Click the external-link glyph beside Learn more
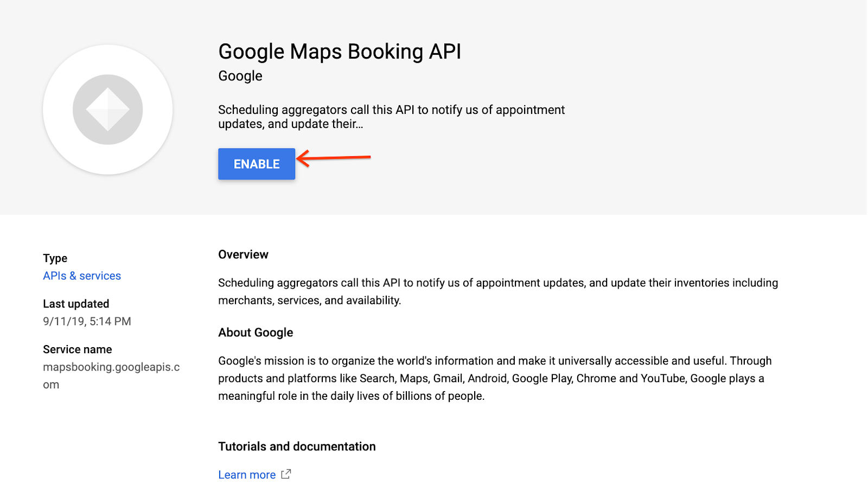Image resolution: width=868 pixels, height=498 pixels. (x=286, y=474)
